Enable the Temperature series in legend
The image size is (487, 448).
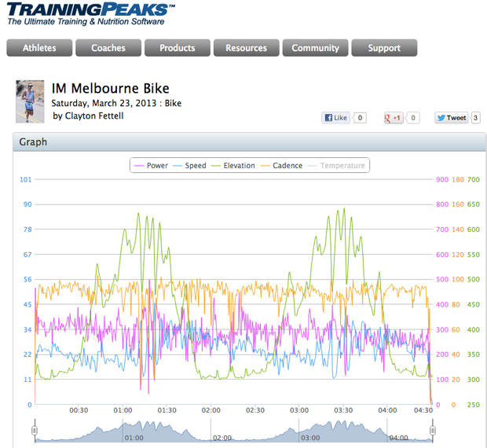(x=336, y=166)
